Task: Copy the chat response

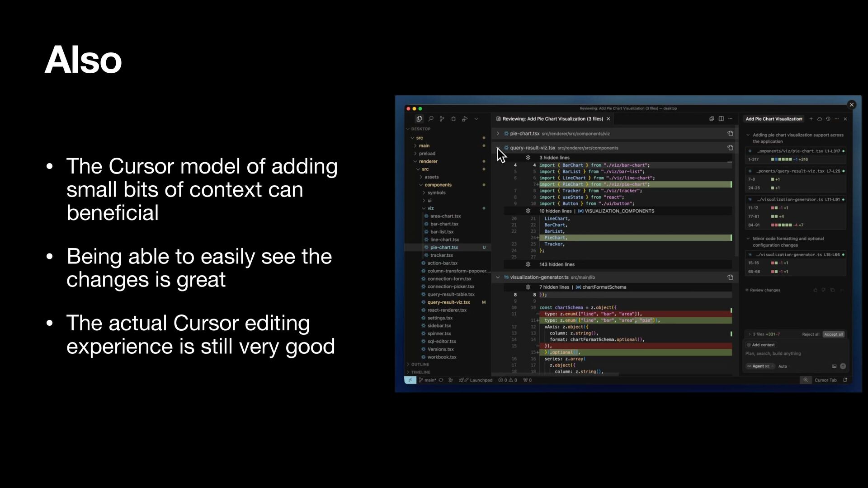Action: 832,290
